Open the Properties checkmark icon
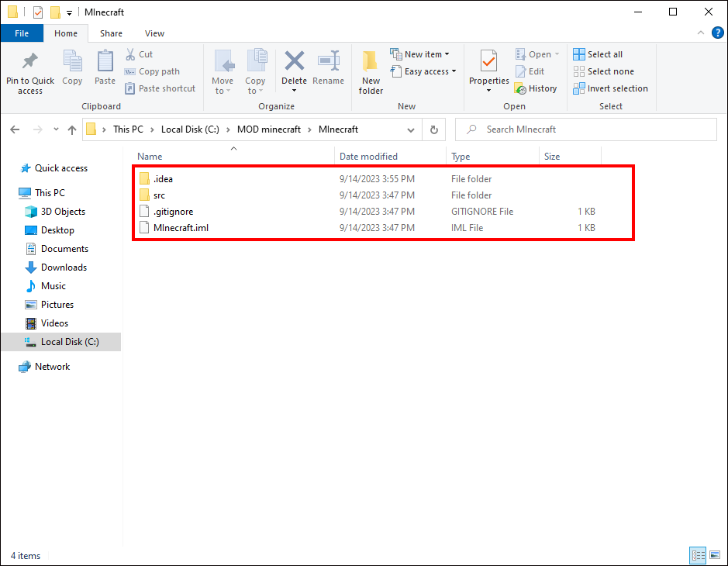 [489, 60]
